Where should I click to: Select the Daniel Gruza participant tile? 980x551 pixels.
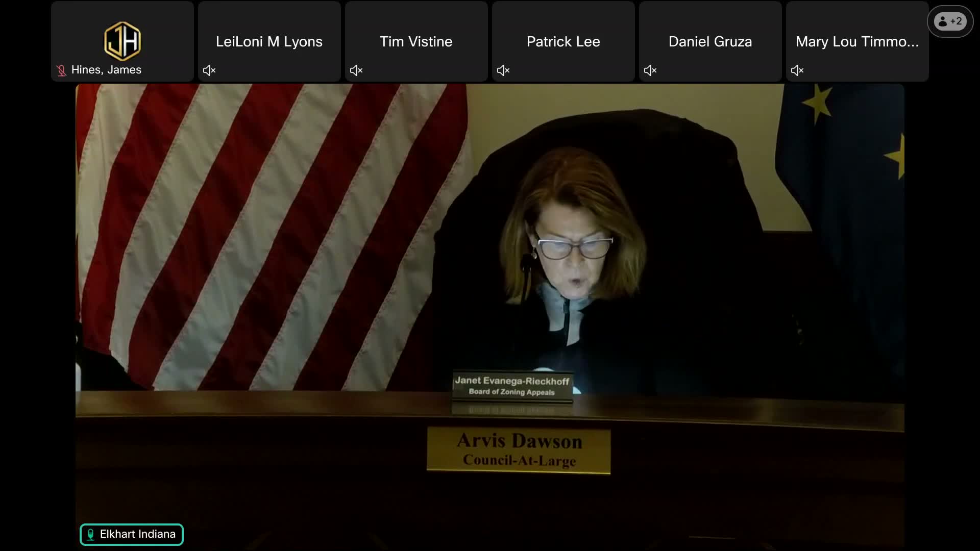(x=710, y=41)
